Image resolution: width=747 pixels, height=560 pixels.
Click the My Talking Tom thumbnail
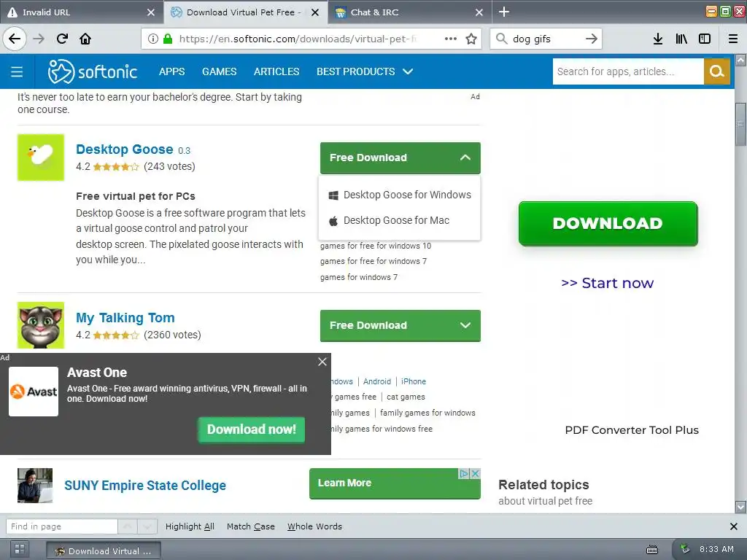[41, 325]
